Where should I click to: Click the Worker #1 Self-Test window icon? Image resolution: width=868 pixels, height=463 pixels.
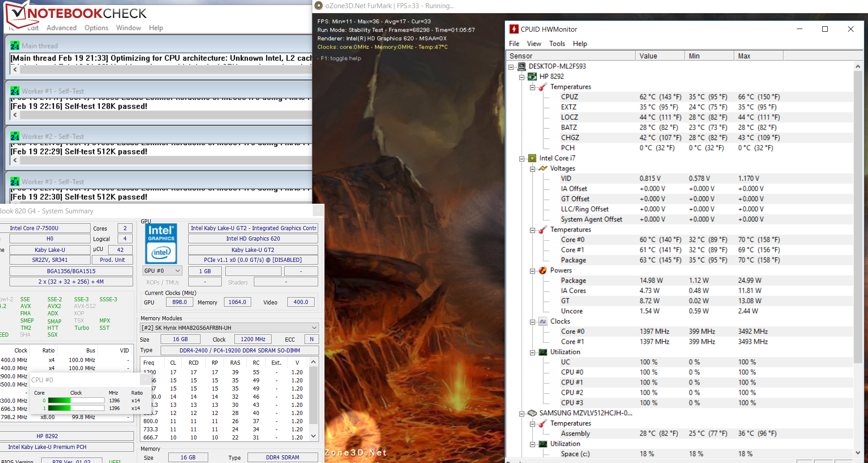pos(15,91)
